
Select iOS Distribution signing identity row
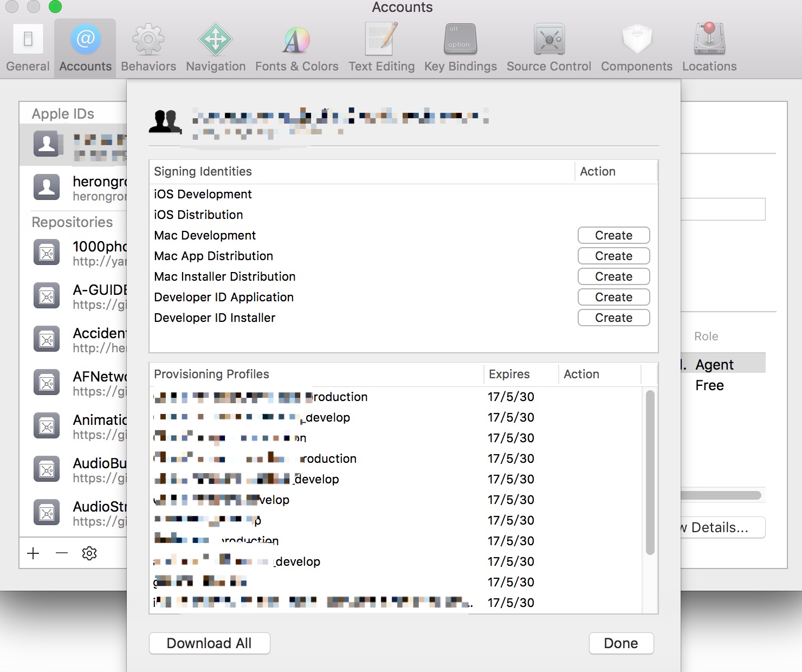(x=403, y=215)
